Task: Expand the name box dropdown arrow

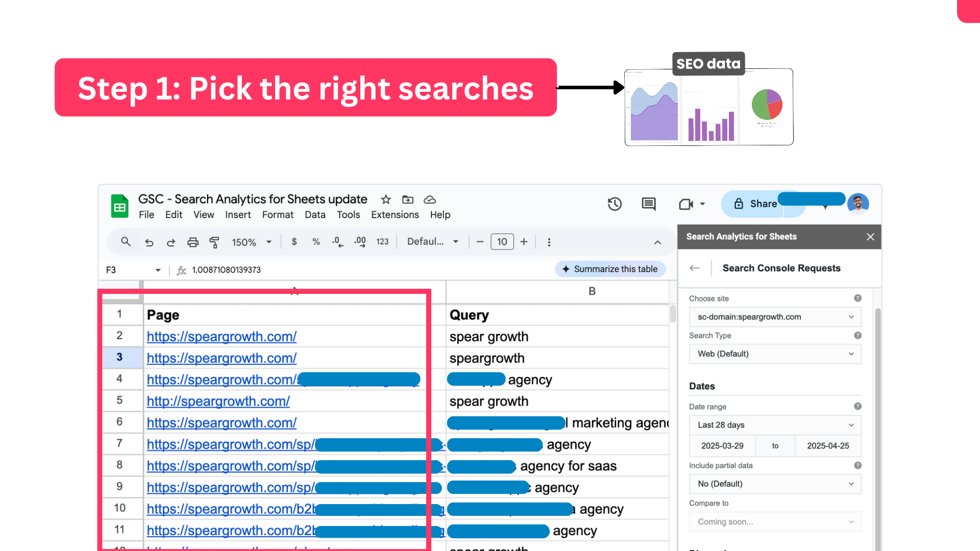Action: click(x=158, y=270)
